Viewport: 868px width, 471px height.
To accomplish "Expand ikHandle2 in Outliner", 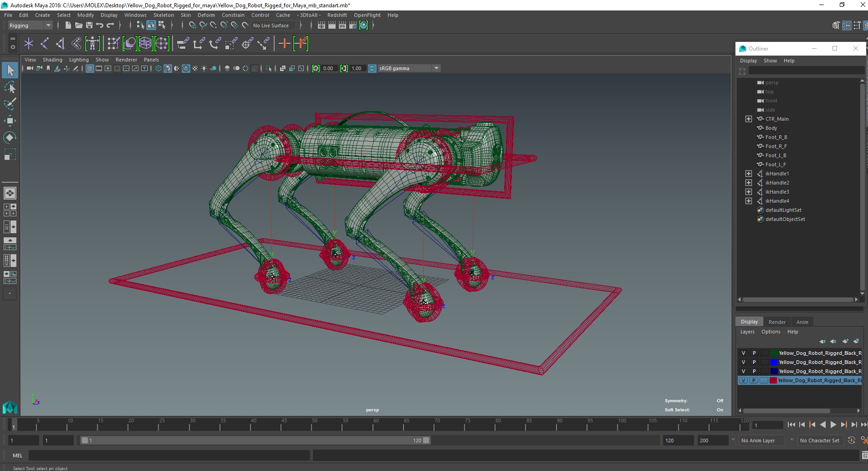I will pyautogui.click(x=749, y=183).
